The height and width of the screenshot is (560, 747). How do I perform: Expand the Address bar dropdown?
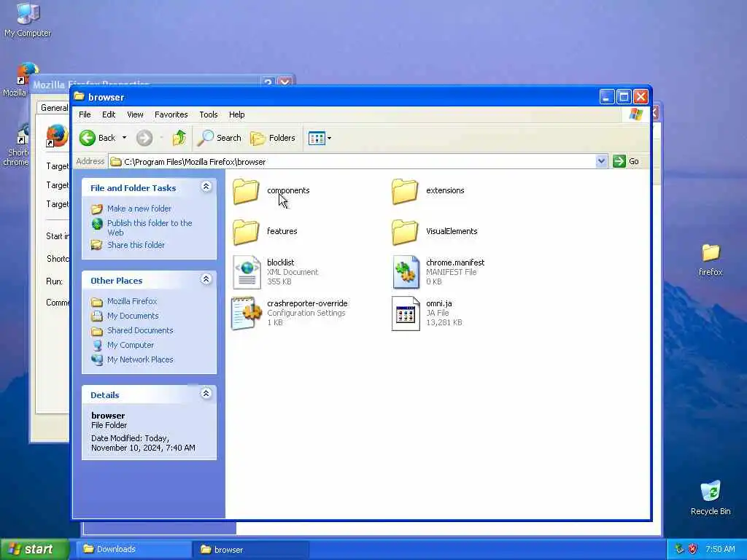(601, 161)
